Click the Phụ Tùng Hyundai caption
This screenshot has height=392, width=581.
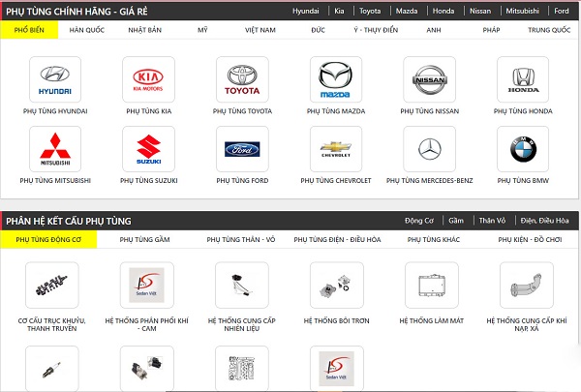coord(55,110)
